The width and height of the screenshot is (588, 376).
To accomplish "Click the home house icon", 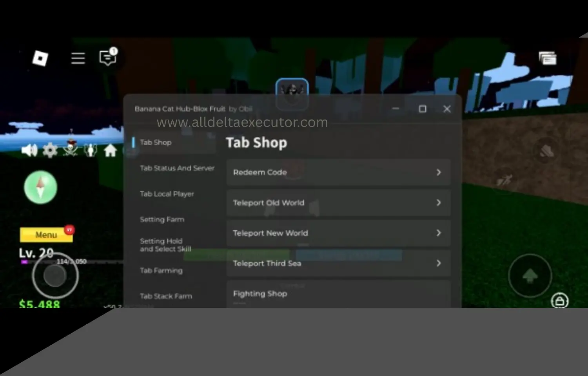I will 111,150.
